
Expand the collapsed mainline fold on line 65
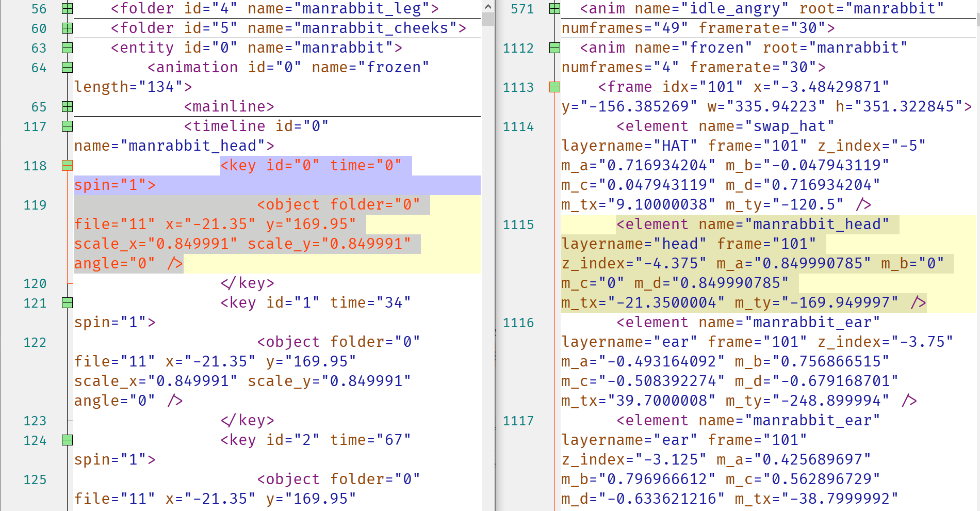(67, 107)
